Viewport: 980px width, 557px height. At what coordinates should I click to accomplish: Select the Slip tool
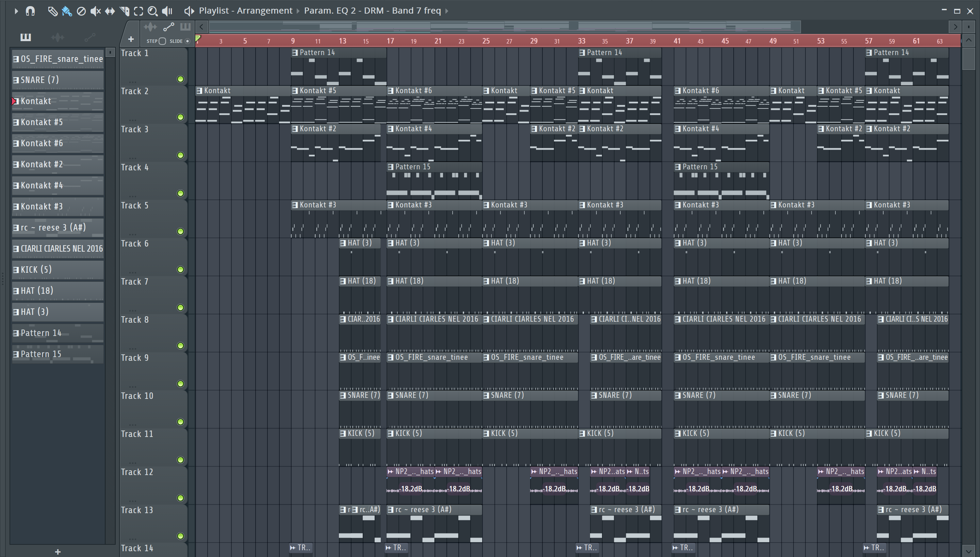pos(110,11)
